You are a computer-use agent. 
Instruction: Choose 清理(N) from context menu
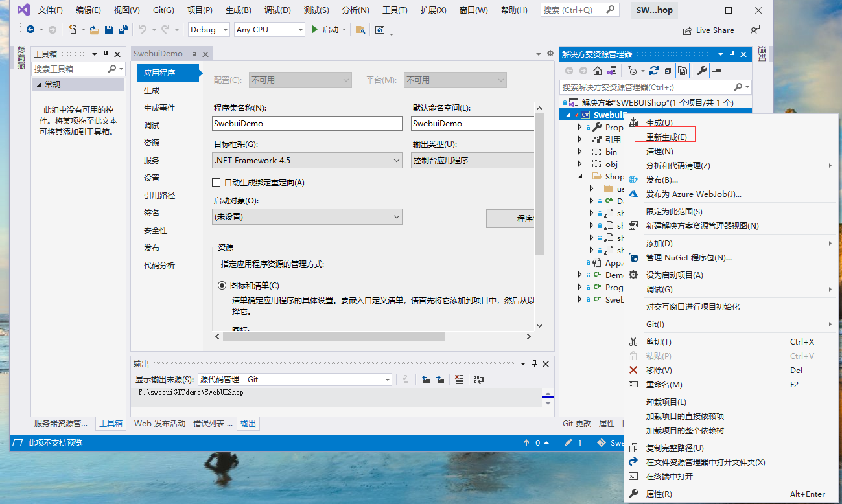pos(660,152)
